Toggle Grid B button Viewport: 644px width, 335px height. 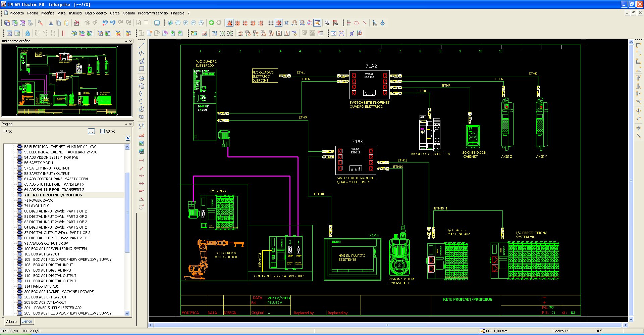tap(237, 23)
